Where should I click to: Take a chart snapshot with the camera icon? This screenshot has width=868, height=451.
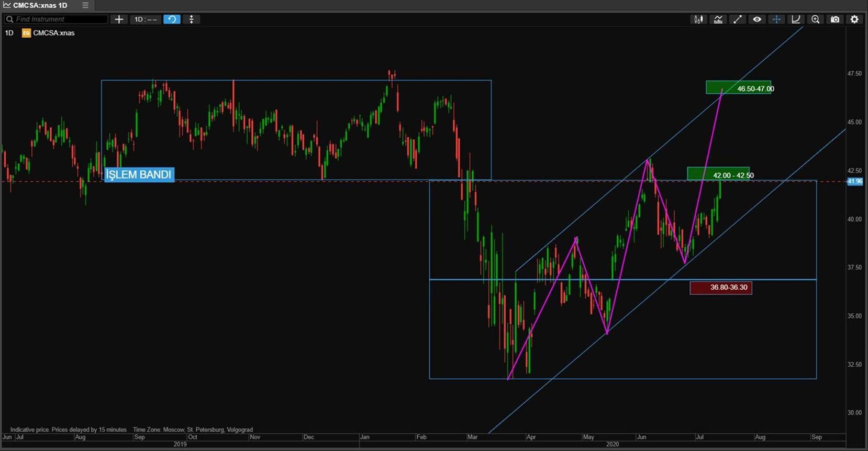[835, 19]
